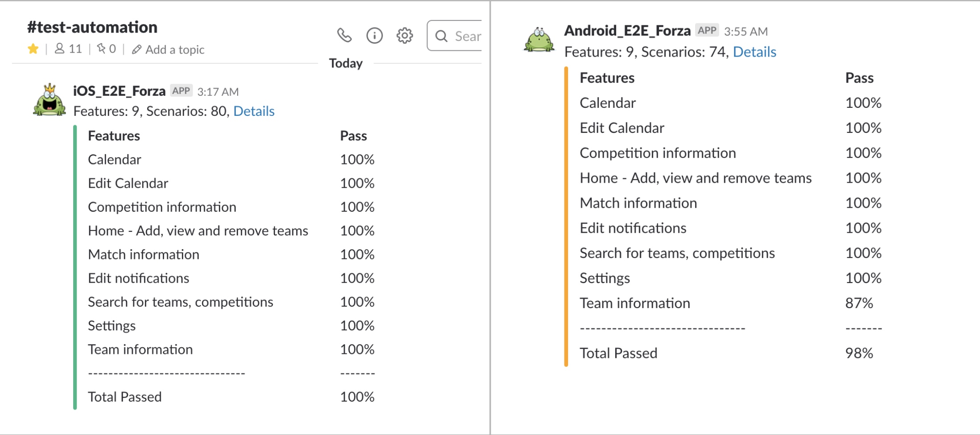
Task: Select 'Home - Add, view and remove teams' in Android report
Action: (696, 178)
